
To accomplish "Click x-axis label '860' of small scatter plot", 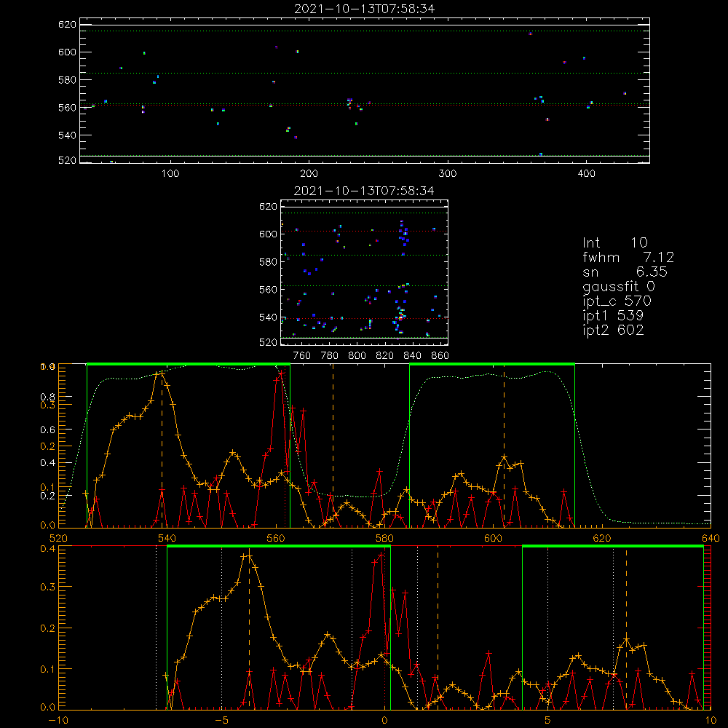I will click(x=440, y=356).
